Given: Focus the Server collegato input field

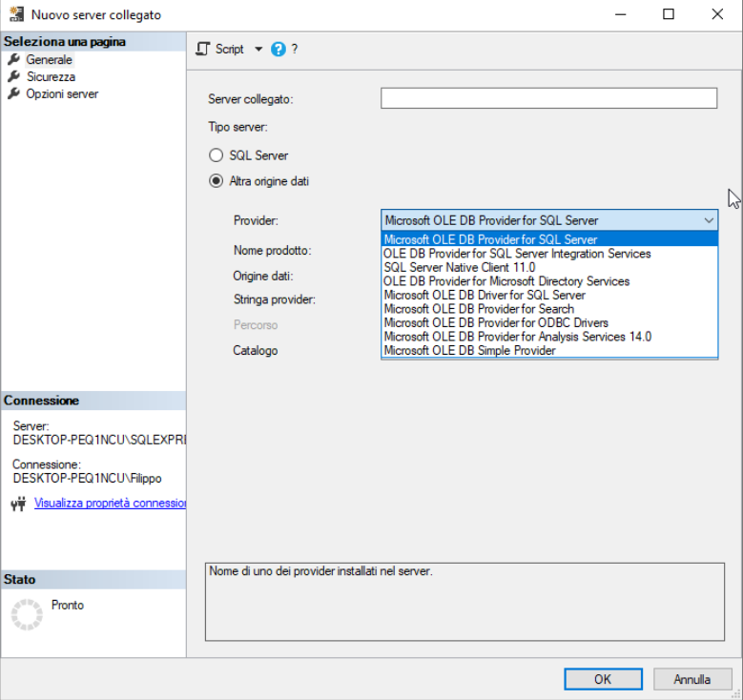Looking at the screenshot, I should coord(548,98).
